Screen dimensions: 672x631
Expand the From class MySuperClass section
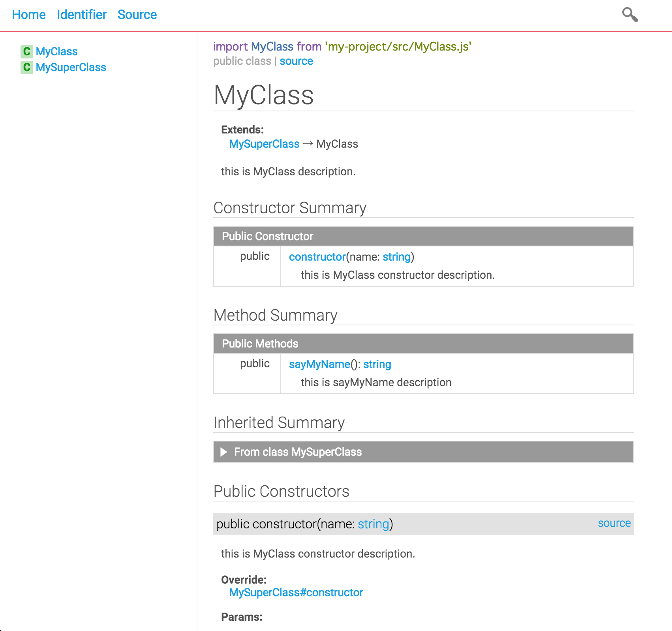tap(423, 452)
